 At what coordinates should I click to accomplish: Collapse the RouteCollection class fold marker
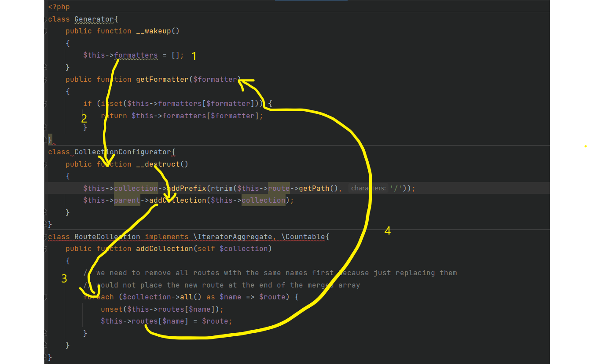(46, 237)
